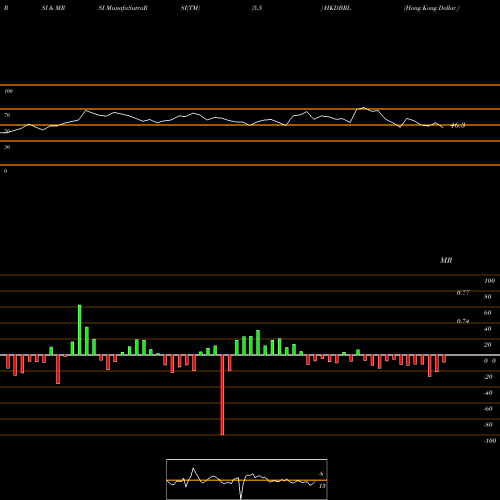Click the 0.74 price level label
Screen dimensions: 500x500
(463, 321)
